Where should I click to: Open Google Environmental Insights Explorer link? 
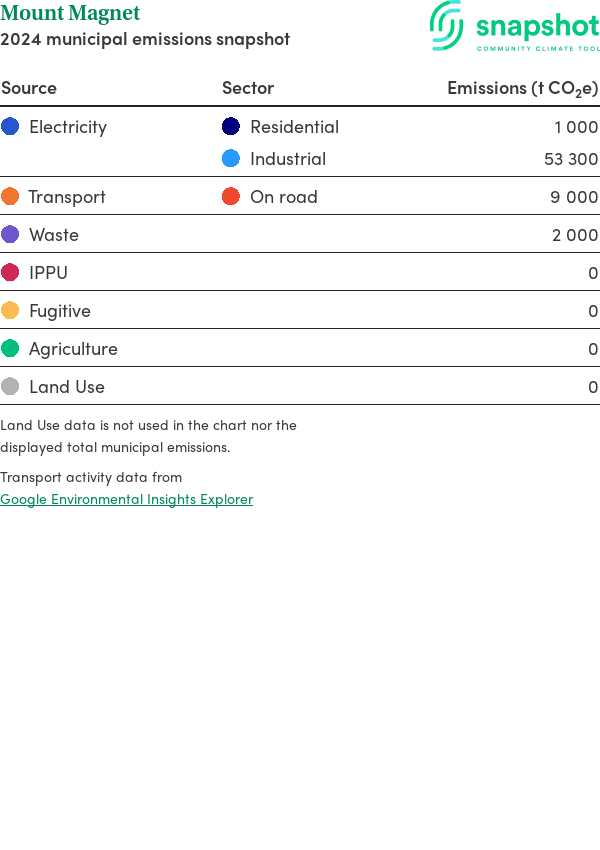tap(126, 499)
